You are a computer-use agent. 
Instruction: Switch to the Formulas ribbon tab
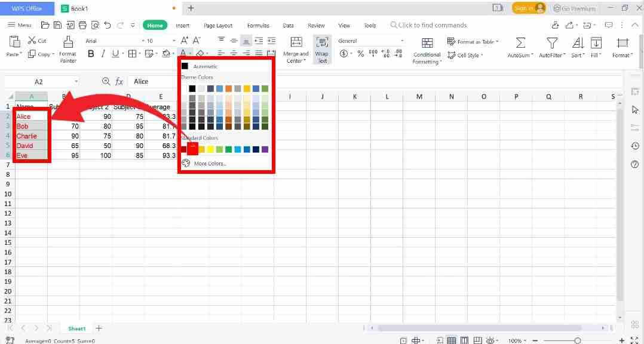257,25
